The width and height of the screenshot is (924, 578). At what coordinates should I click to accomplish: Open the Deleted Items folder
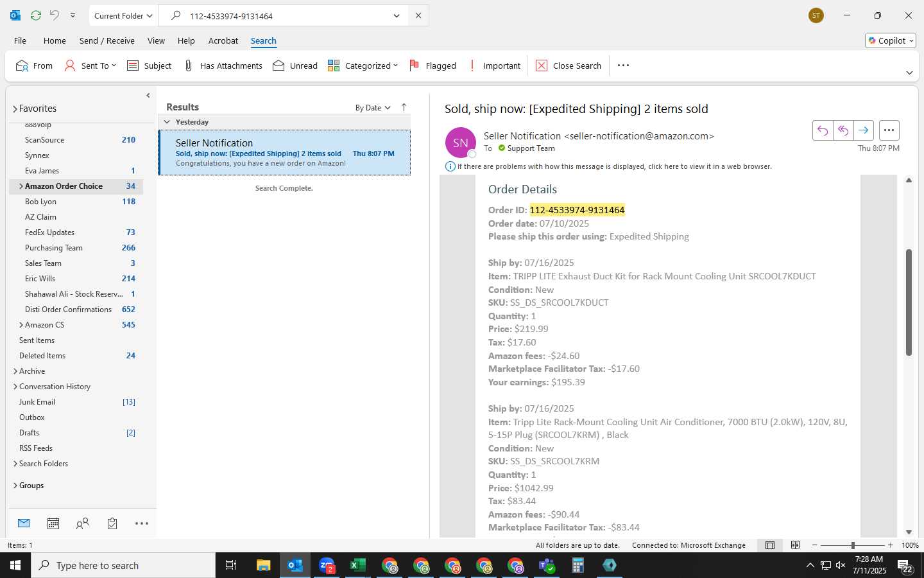point(42,356)
